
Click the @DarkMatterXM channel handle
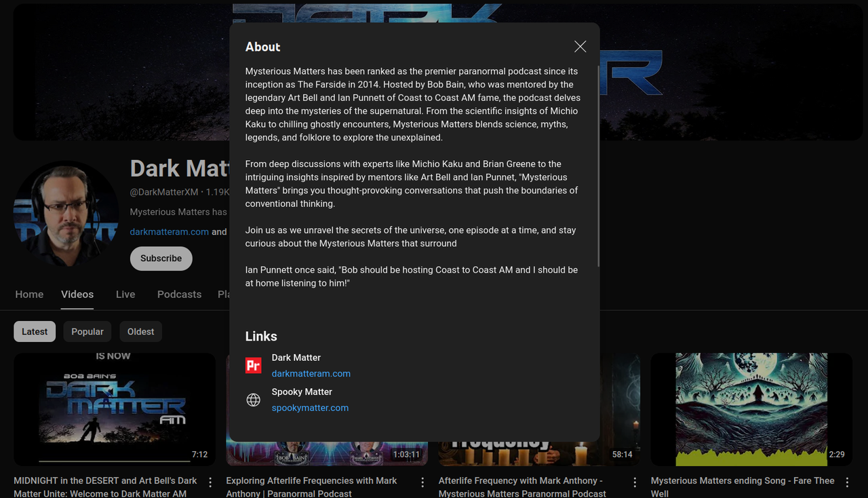[164, 192]
